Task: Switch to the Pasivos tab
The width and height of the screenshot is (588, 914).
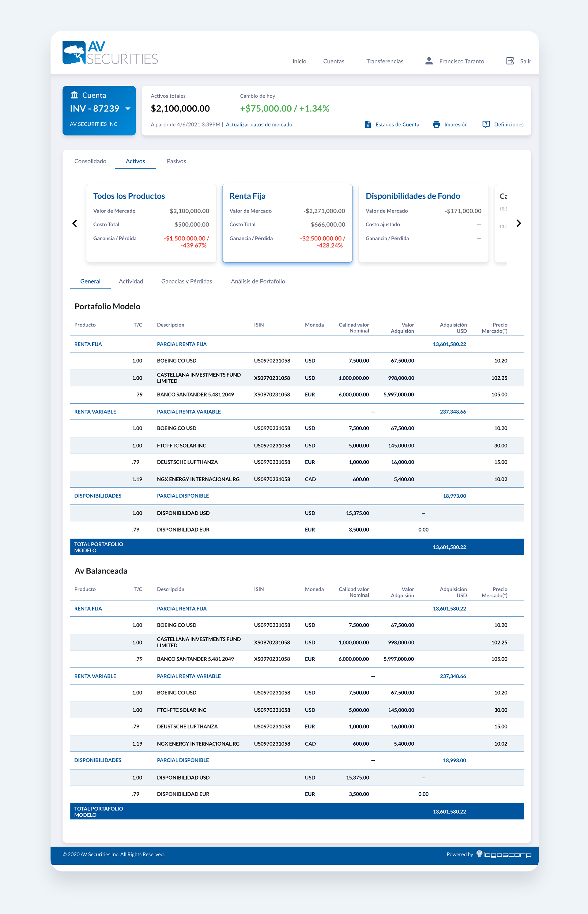Action: click(x=176, y=161)
